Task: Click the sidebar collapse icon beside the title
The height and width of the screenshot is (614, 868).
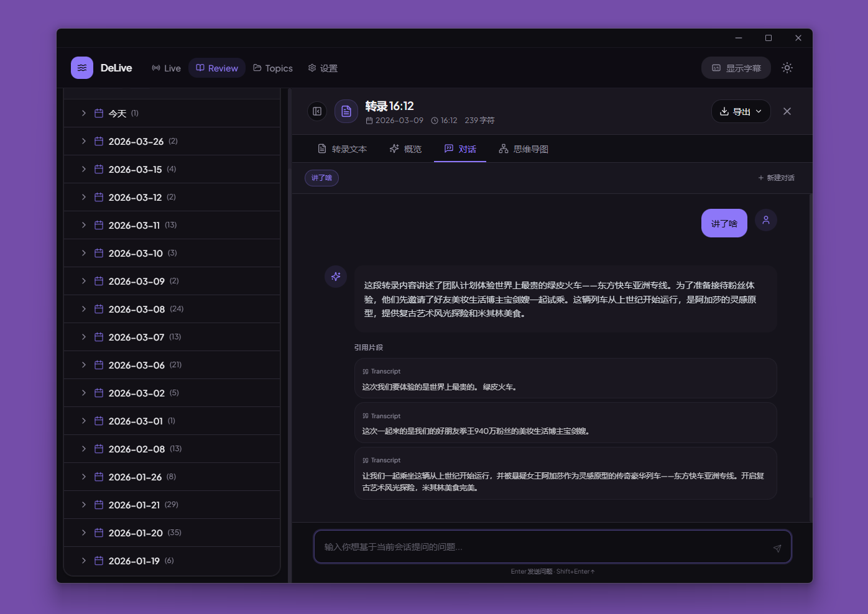Action: 317,111
